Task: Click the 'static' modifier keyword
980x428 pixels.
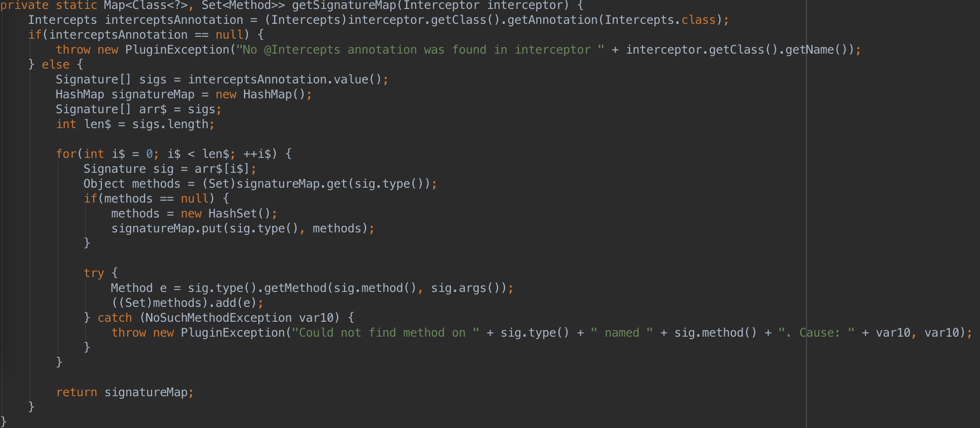Action: 76,5
